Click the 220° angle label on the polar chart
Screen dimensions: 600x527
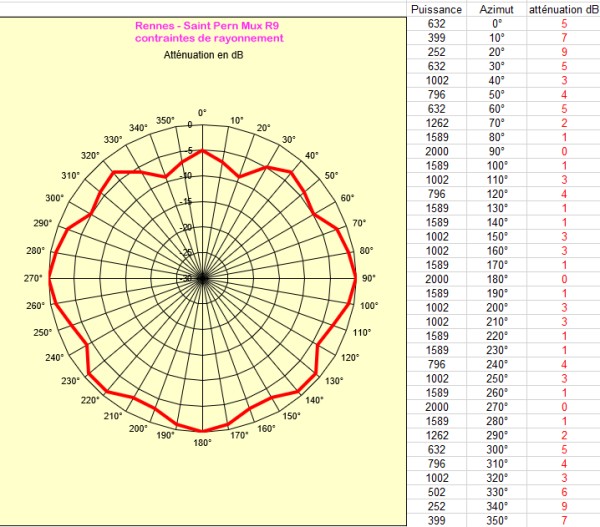(90, 400)
